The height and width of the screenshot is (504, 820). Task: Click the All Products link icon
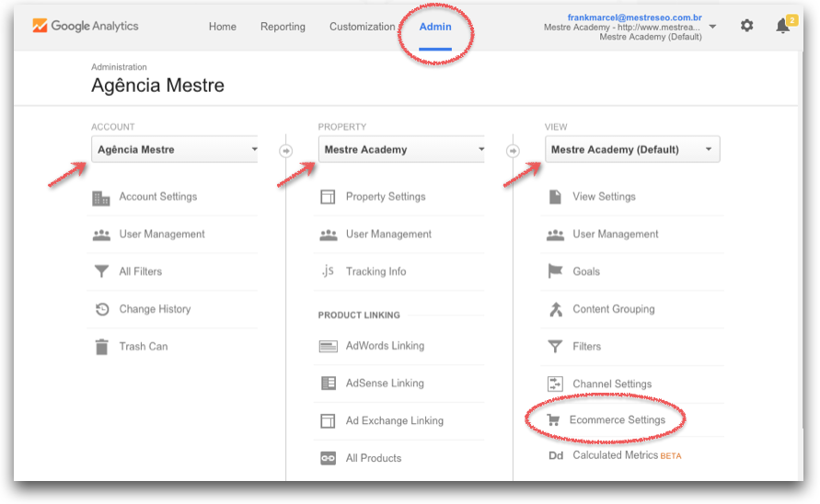(x=328, y=458)
